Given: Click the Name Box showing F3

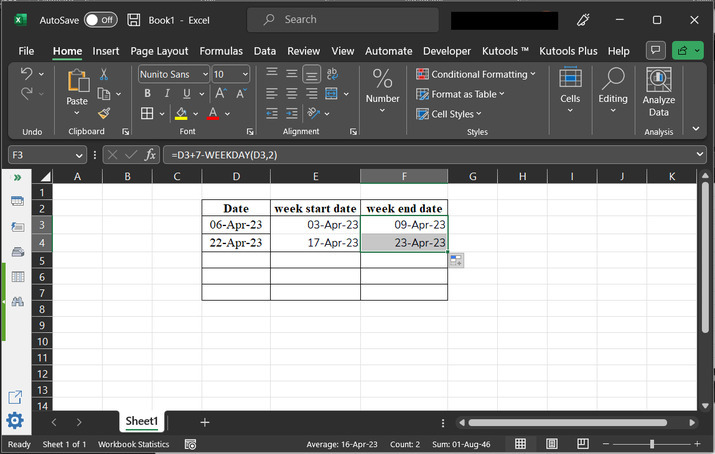Looking at the screenshot, I should pos(47,155).
